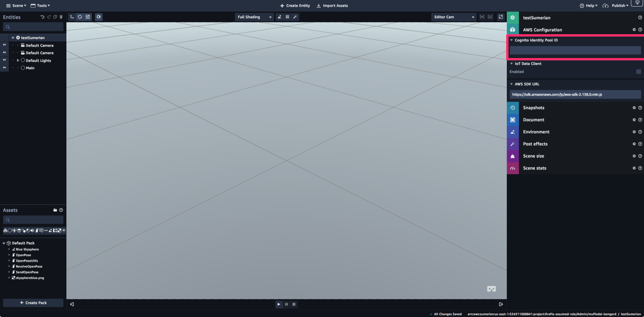Image resolution: width=644 pixels, height=317 pixels.
Task: Select the OpenPose script asset
Action: tap(23, 255)
